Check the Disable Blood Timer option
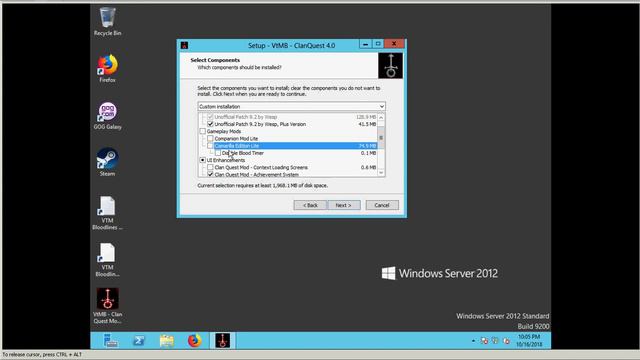 tap(218, 153)
